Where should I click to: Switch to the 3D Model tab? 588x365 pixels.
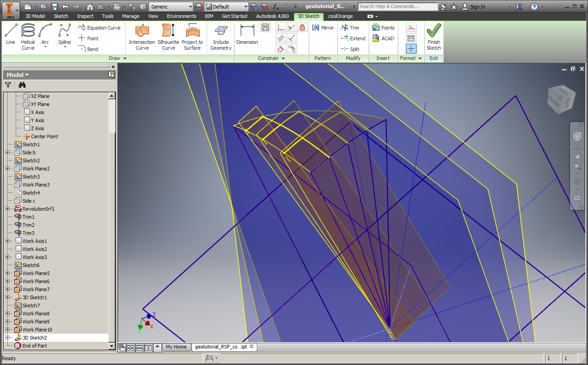point(35,16)
